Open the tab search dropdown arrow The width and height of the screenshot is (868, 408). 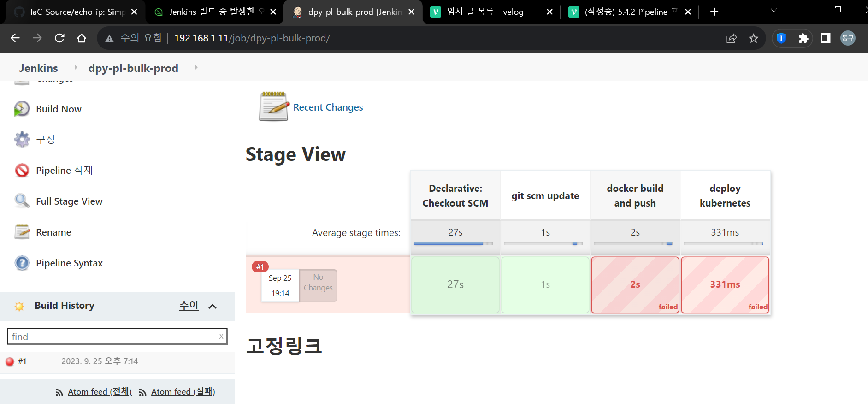(x=774, y=10)
